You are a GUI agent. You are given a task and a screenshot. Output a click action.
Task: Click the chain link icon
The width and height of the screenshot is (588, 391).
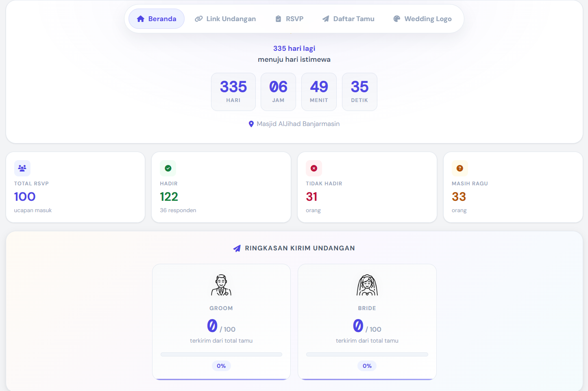pos(199,19)
